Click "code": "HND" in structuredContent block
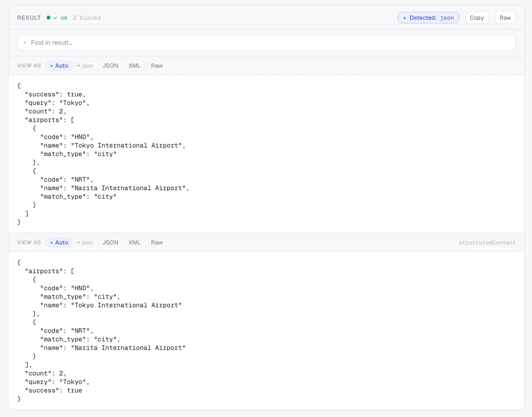 tap(67, 288)
